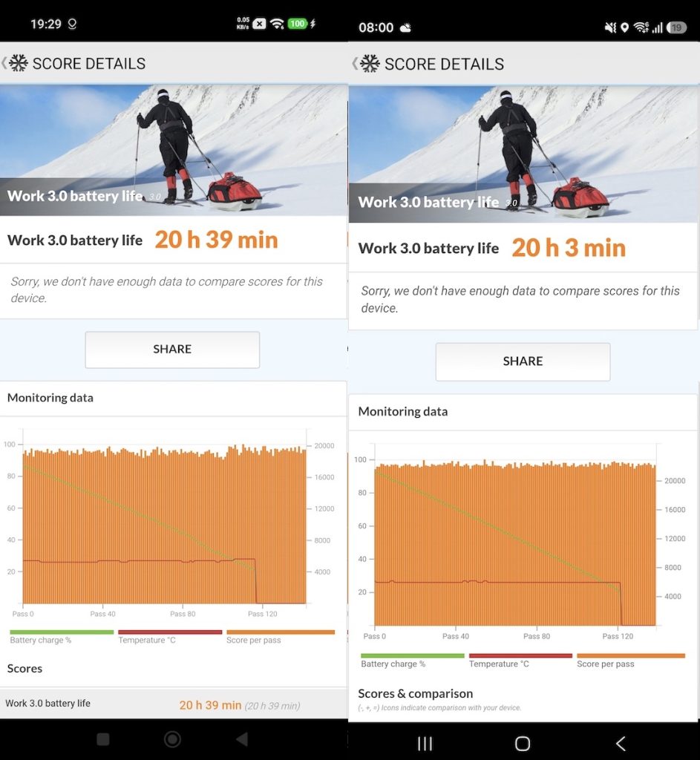Tap the snowflake icon on the 08:00 screen header

coord(370,64)
